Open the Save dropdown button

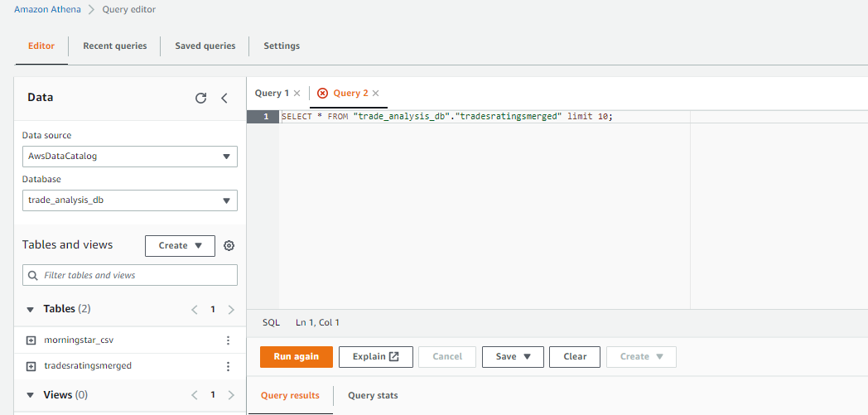(513, 357)
